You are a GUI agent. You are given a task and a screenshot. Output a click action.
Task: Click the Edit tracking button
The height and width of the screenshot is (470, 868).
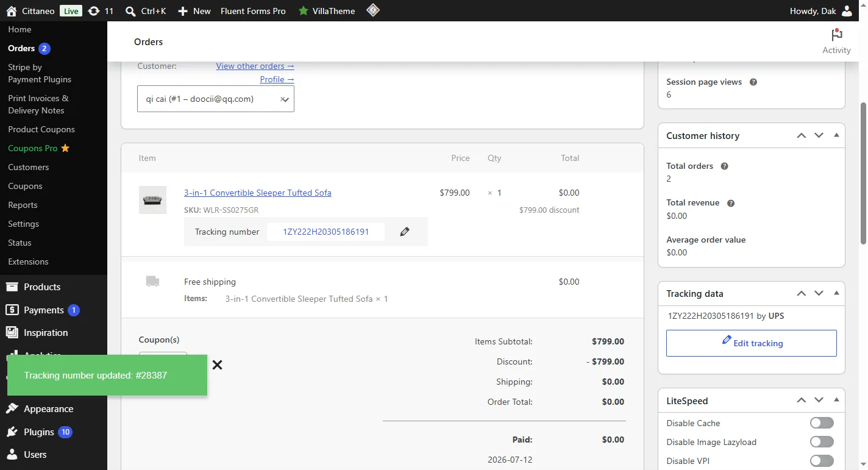point(752,343)
